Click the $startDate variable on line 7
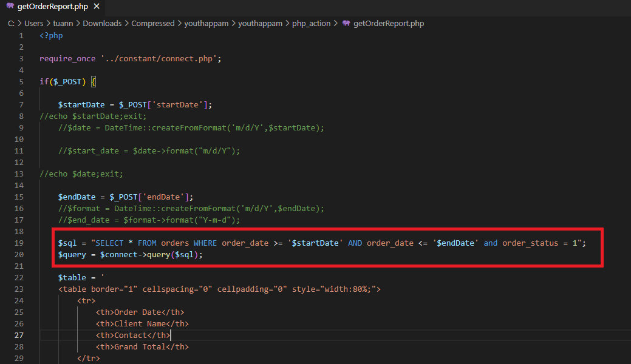The width and height of the screenshot is (631, 364). click(x=81, y=104)
